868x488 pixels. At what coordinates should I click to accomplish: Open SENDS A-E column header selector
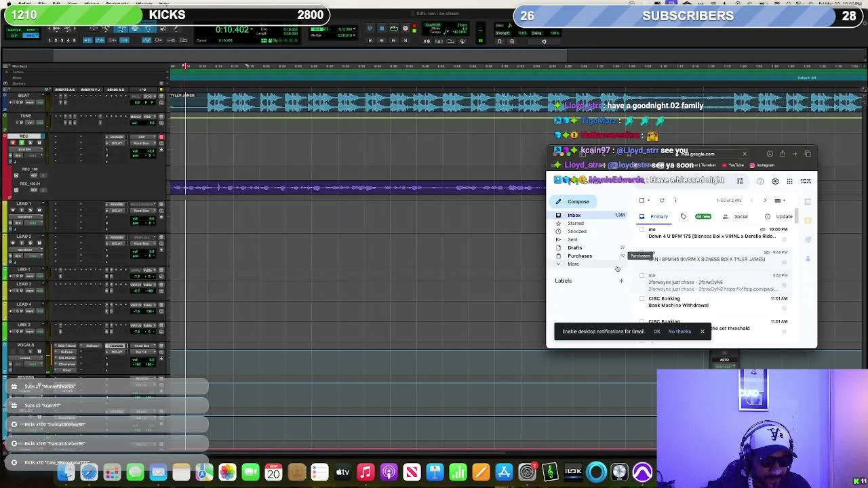coord(117,89)
